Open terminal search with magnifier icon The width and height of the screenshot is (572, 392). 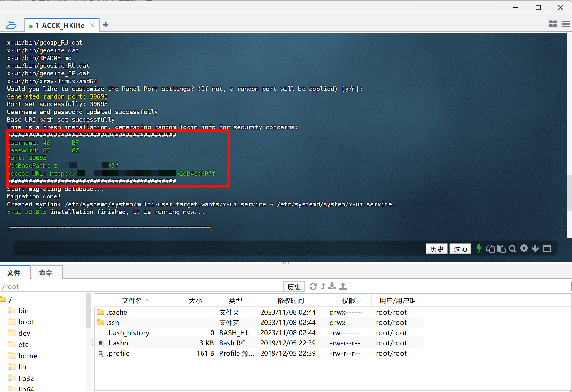click(x=512, y=249)
